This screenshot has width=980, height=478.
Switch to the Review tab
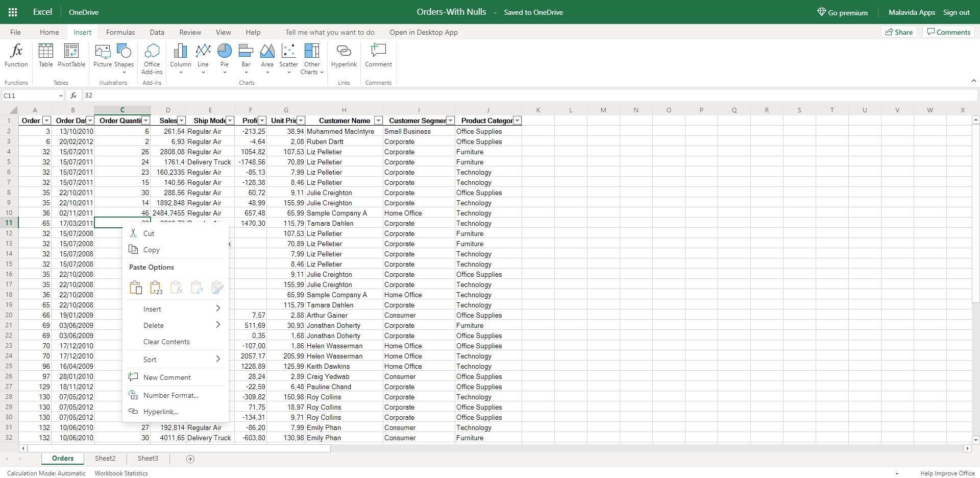190,32
